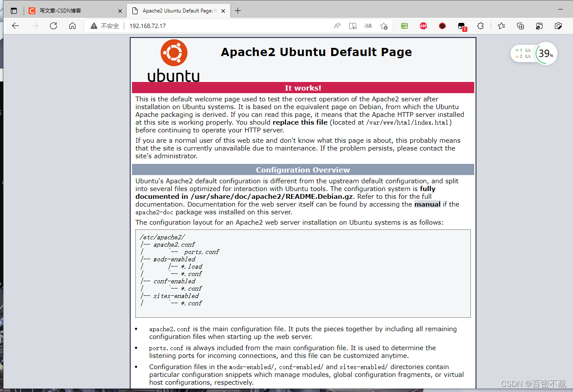Focus the address bar showing 192.168.72.17
573x392 pixels.
(x=147, y=26)
